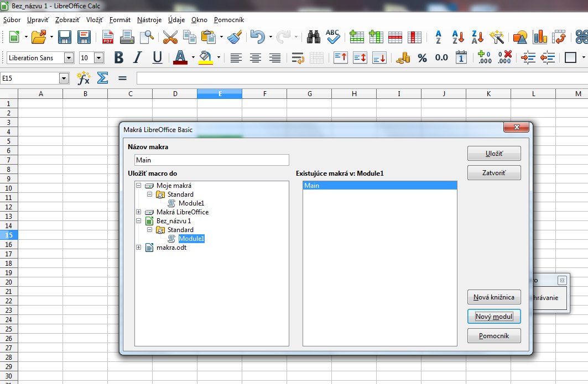Open background color dropdown arrow
The image size is (588, 384).
pos(218,57)
